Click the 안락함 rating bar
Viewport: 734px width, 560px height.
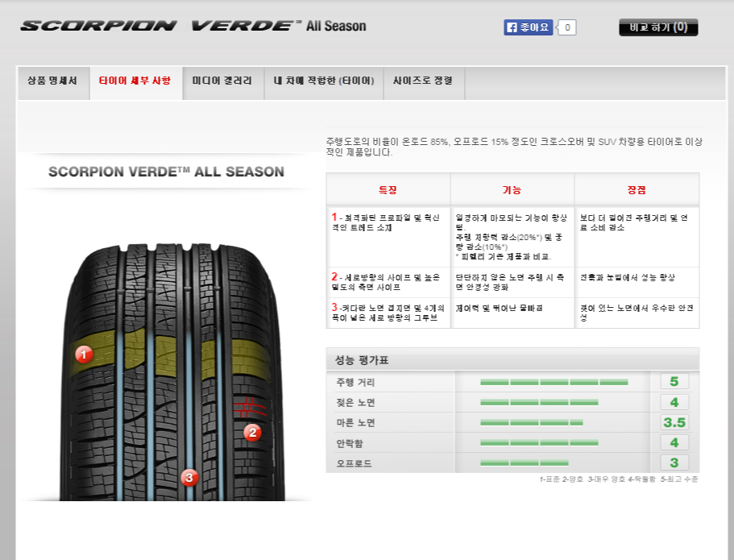[x=539, y=443]
